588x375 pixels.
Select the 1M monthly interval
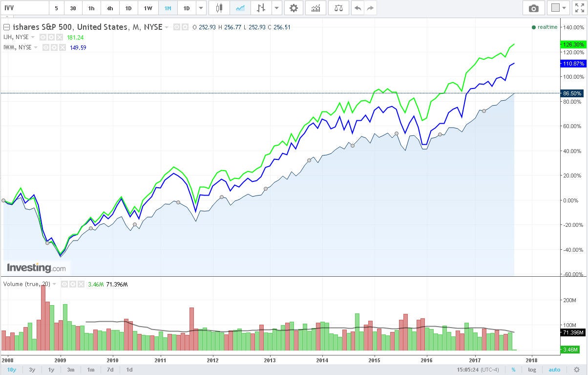click(x=168, y=8)
